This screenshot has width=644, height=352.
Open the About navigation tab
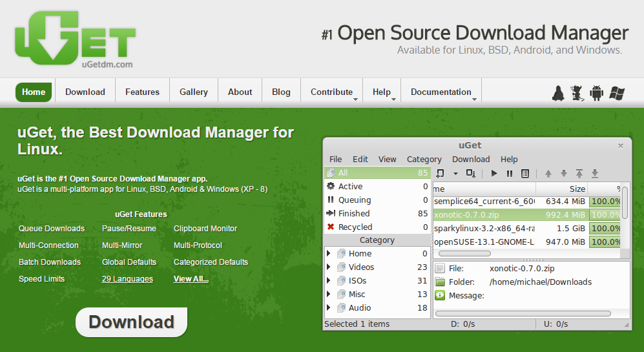tap(240, 92)
